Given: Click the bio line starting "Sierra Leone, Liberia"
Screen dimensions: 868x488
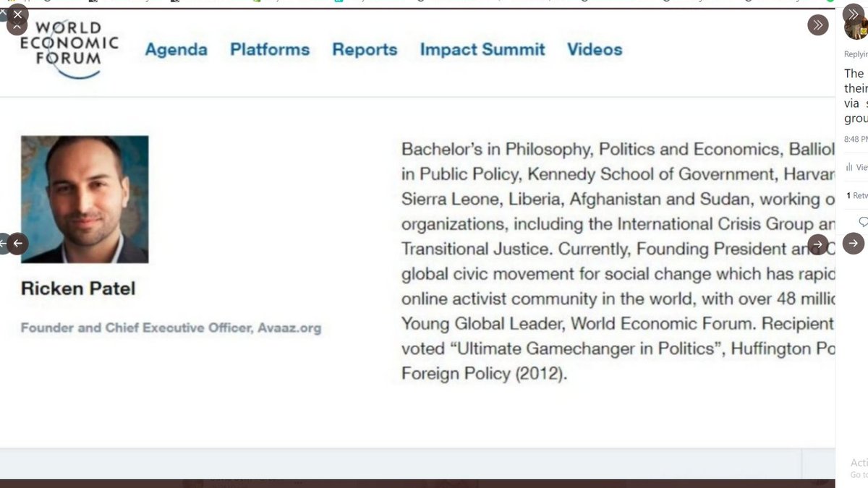Looking at the screenshot, I should 618,200.
